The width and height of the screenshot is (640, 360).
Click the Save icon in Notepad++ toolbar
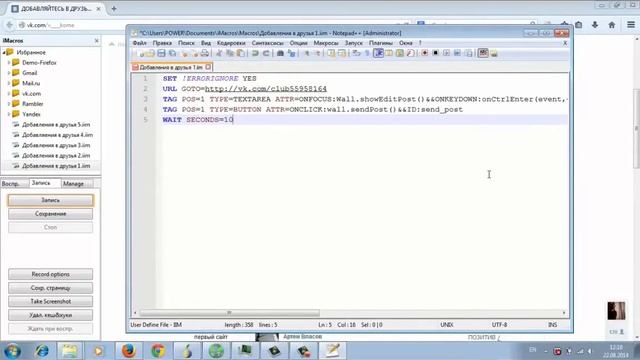click(x=161, y=53)
